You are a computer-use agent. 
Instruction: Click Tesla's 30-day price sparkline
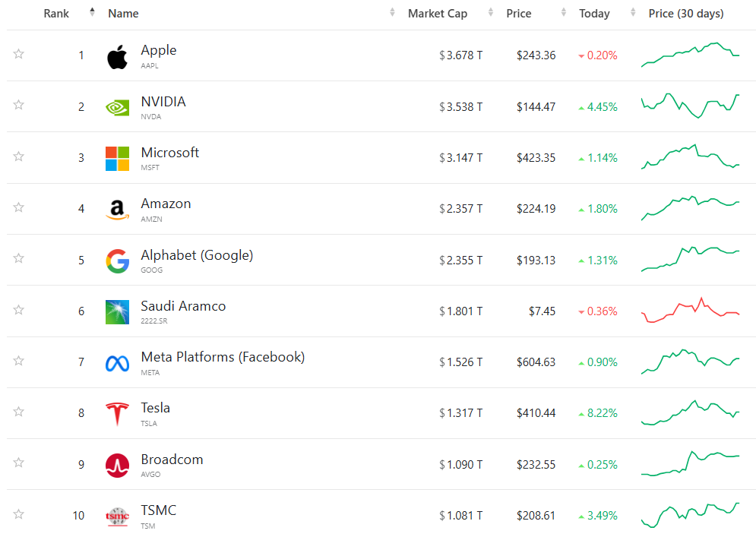coord(690,412)
